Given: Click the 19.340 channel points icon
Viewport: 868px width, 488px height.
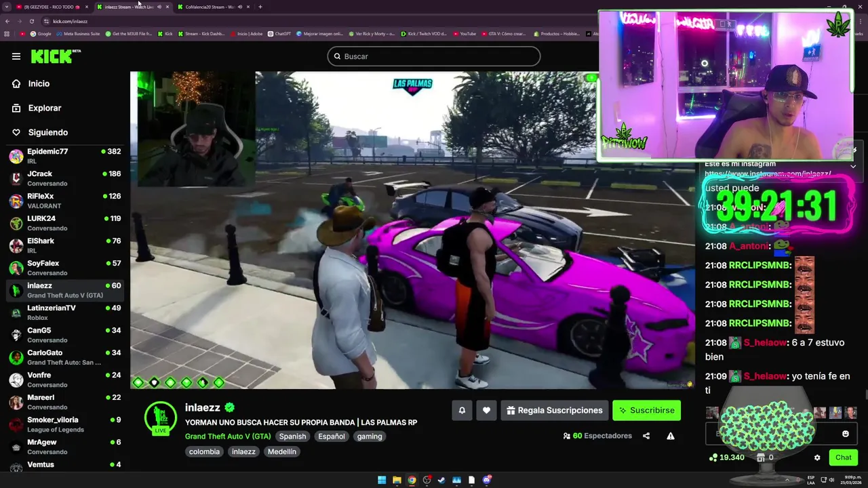Looking at the screenshot, I should 713,457.
